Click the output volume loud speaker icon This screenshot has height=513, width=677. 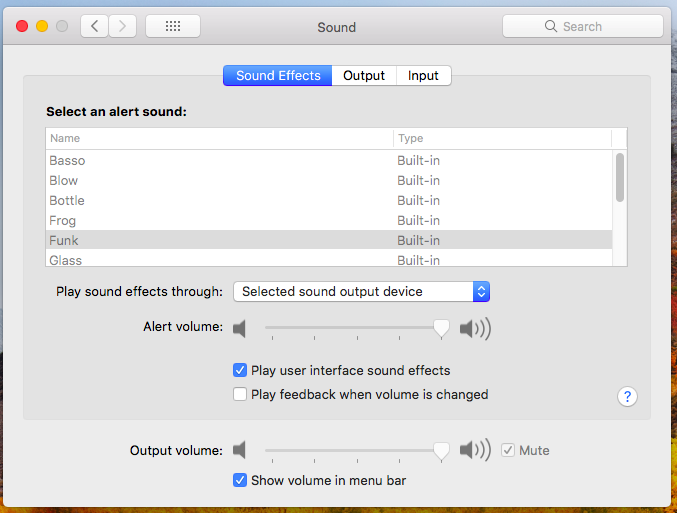pyautogui.click(x=475, y=451)
